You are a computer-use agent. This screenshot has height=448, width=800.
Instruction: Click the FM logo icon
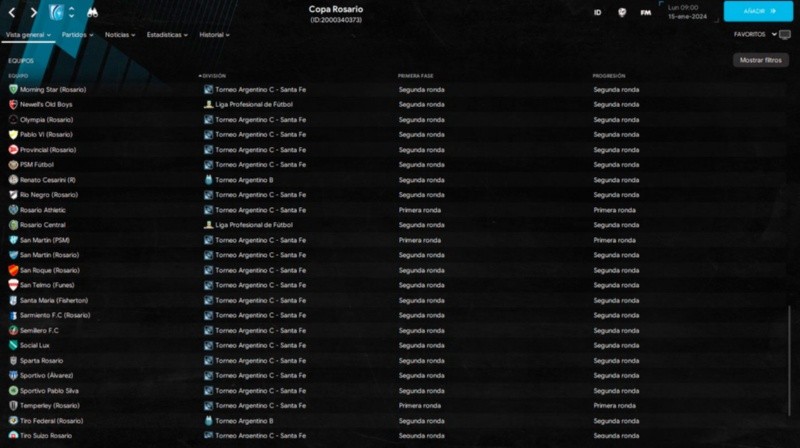[x=646, y=12]
